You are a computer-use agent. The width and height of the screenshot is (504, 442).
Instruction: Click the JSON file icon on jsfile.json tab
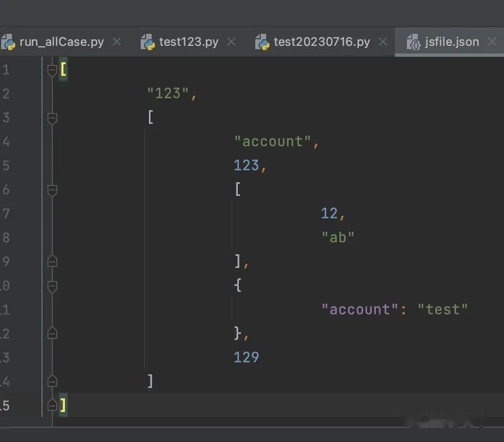[x=413, y=41]
